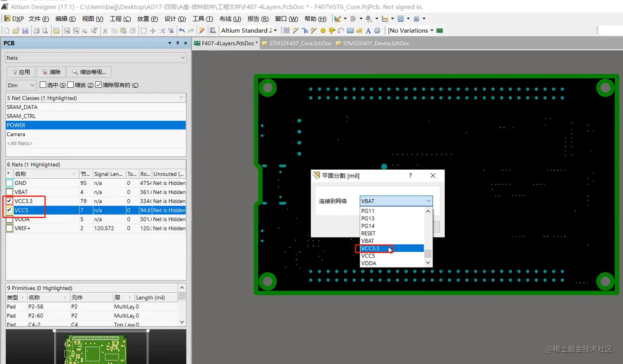Enable the GND net checkbox

(9, 183)
